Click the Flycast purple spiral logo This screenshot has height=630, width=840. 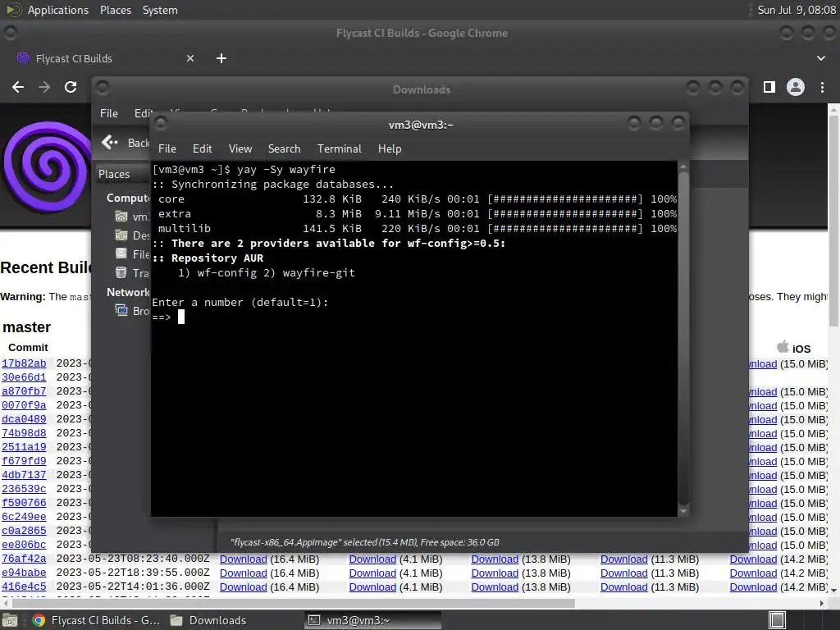[x=47, y=166]
